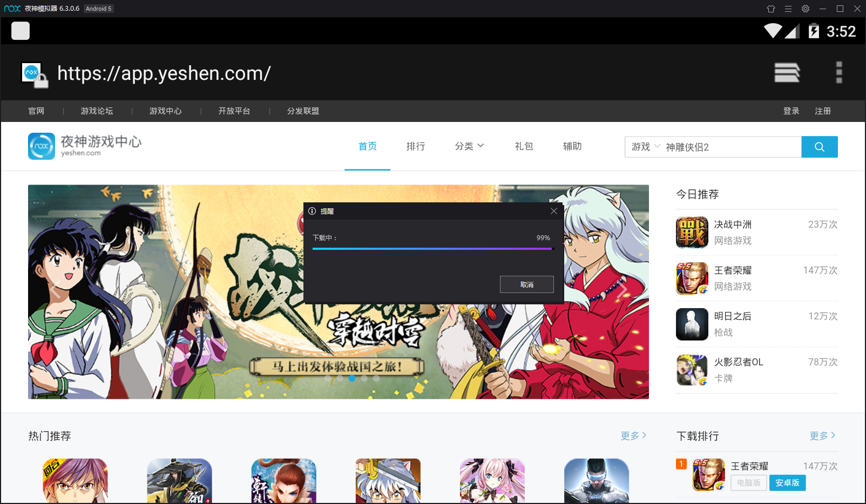Click the site favicon with lock
This screenshot has height=504, width=866.
pos(34,74)
